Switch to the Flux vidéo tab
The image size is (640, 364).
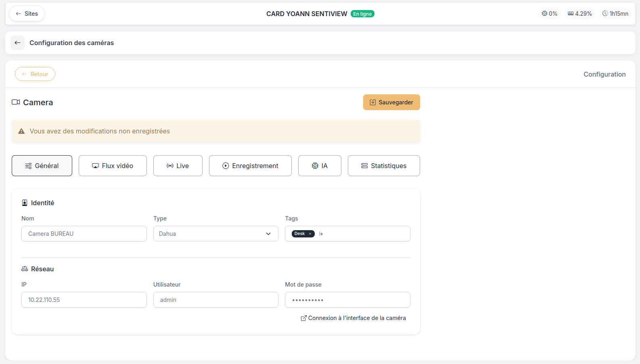coord(113,166)
